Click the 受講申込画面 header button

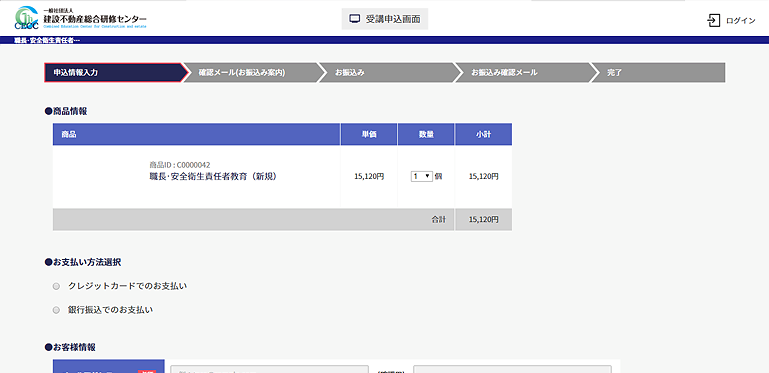pyautogui.click(x=385, y=19)
